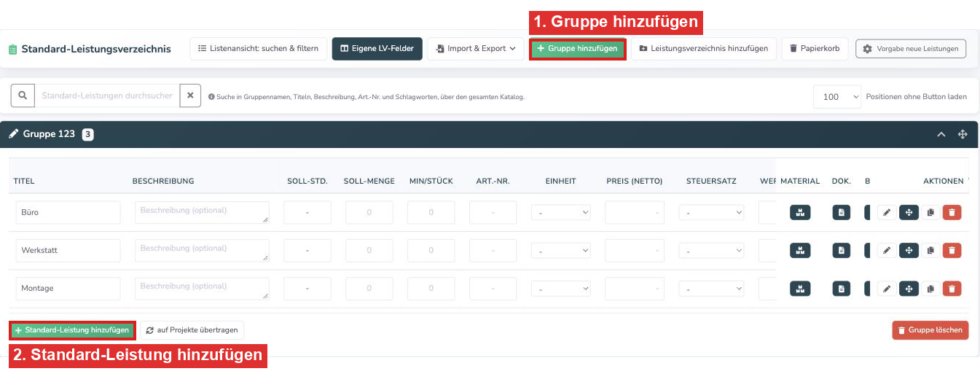
Task: Delete the Werkstatt entry with trash icon
Action: pos(952,250)
